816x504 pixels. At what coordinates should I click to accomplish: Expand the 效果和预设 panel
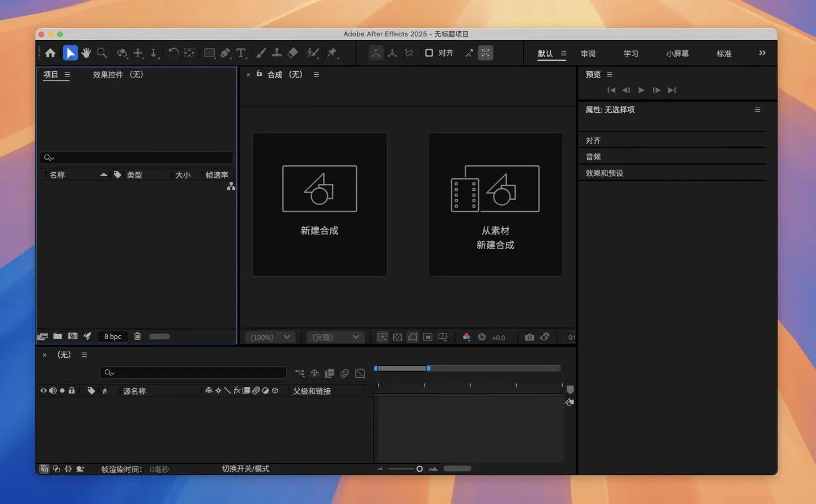coord(604,173)
